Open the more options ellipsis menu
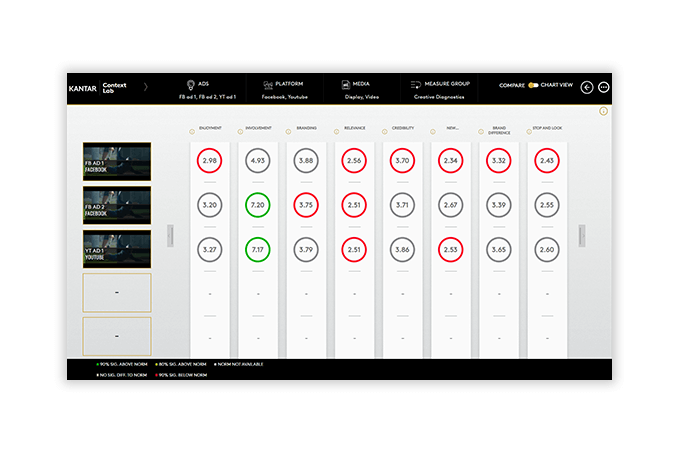The width and height of the screenshot is (680, 453). (603, 87)
